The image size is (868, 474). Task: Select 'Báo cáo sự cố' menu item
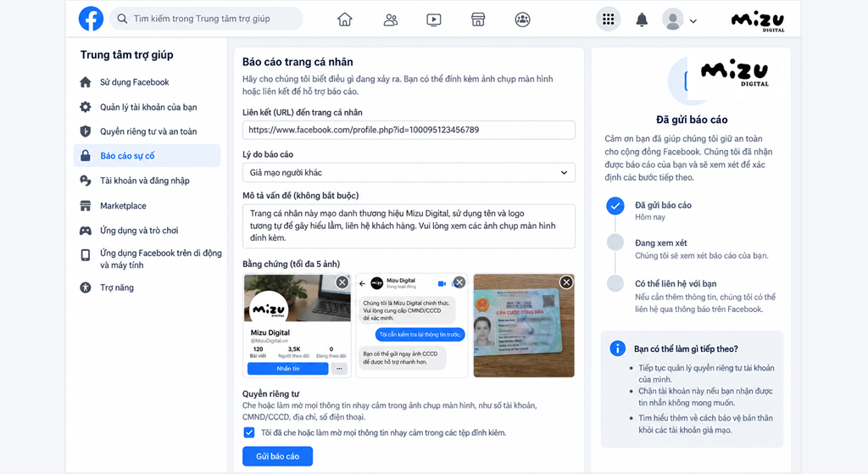coord(147,156)
